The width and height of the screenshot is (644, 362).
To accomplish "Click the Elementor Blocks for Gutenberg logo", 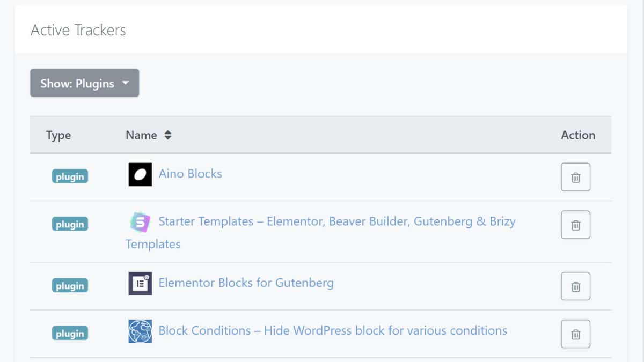I will point(139,283).
